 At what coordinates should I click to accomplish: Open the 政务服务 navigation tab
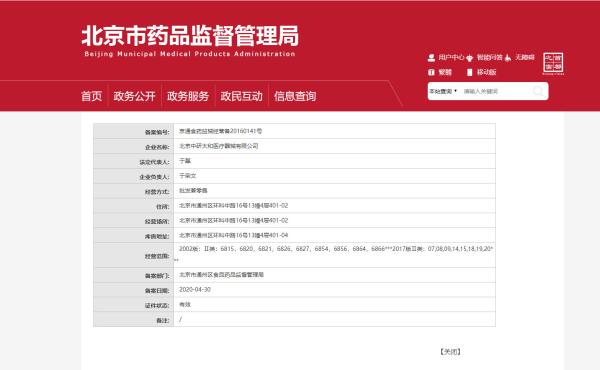188,96
